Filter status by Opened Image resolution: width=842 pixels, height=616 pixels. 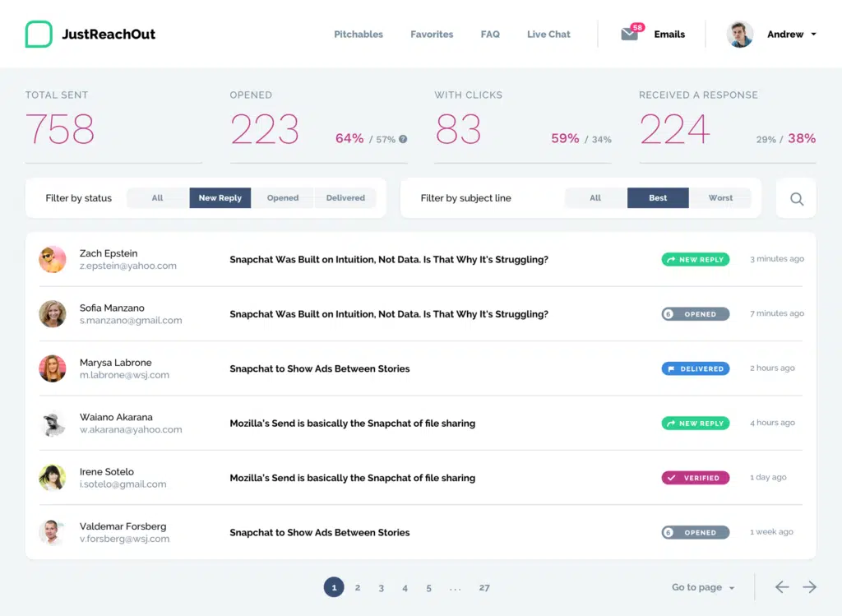[283, 198]
